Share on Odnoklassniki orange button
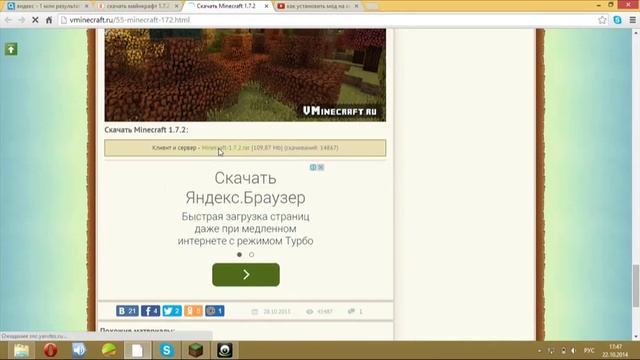 pos(193,311)
